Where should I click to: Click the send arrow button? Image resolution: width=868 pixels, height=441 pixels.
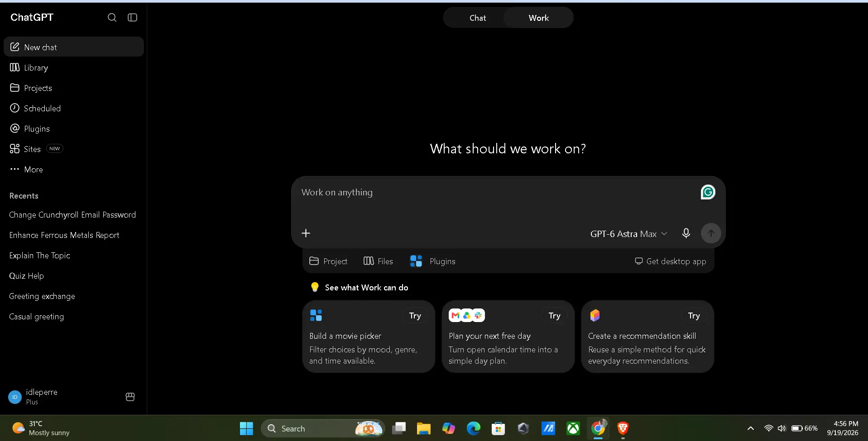point(711,233)
